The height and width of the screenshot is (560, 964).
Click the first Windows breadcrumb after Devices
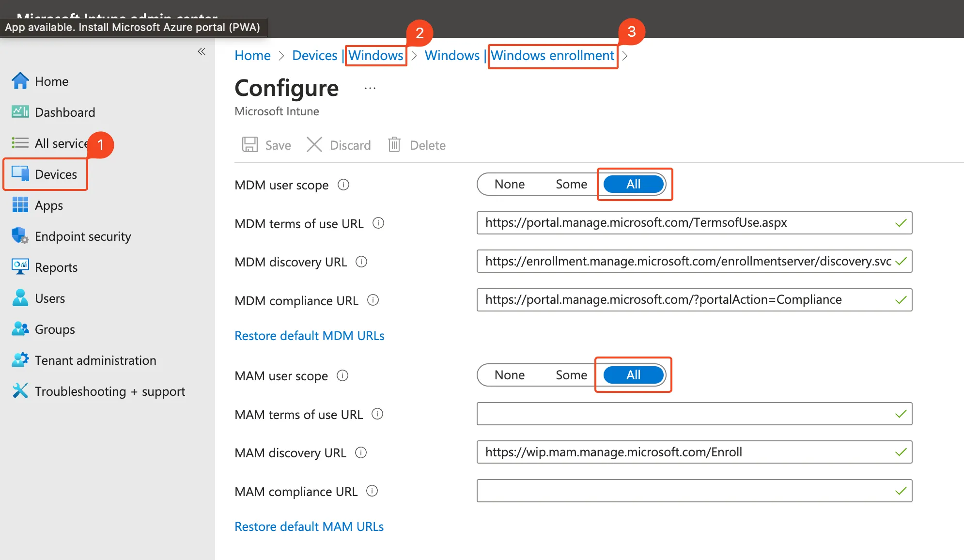pyautogui.click(x=375, y=56)
